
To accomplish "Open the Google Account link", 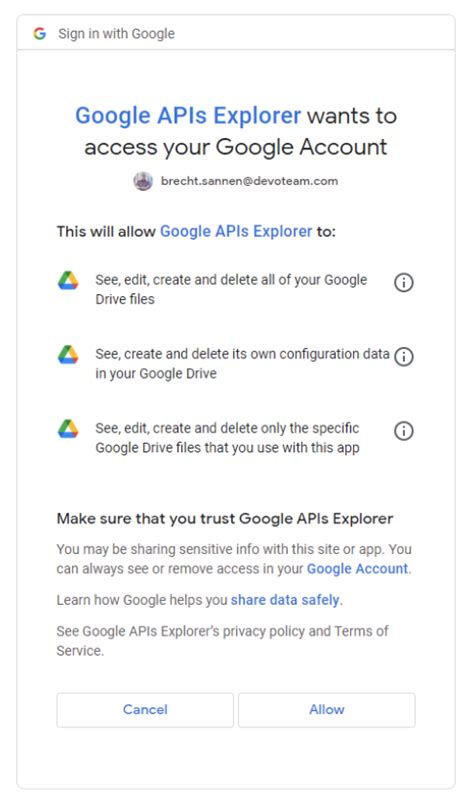I will click(x=357, y=569).
